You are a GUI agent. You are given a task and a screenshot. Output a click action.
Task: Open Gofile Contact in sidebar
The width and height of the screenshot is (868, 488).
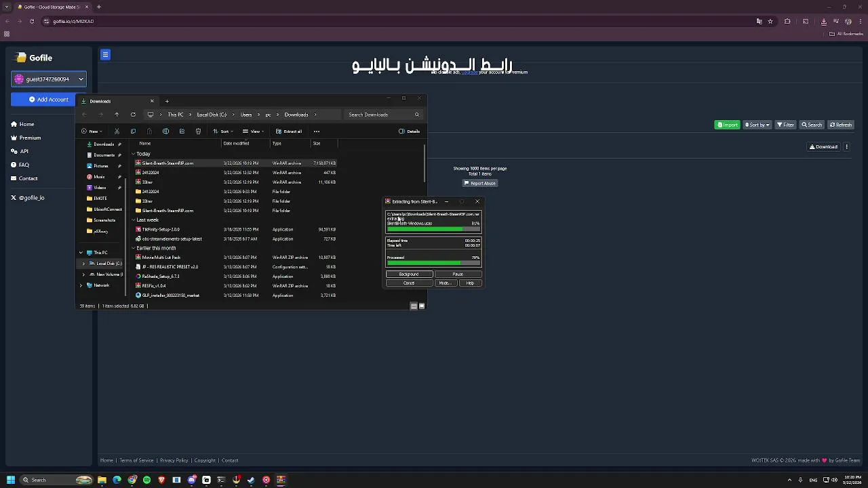24,178
